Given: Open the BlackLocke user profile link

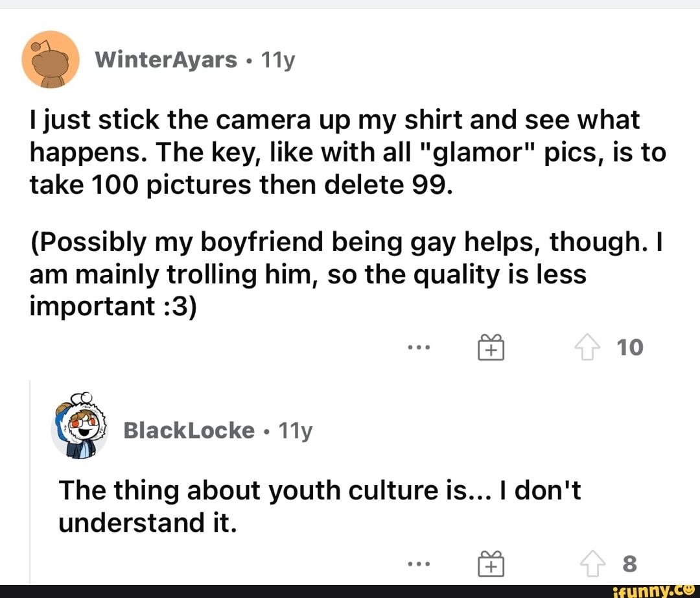Looking at the screenshot, I should (x=189, y=430).
